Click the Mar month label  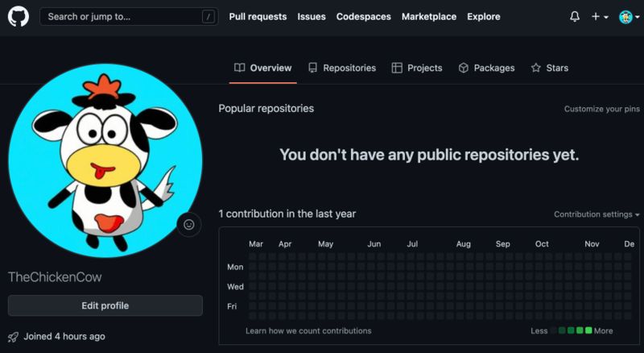256,244
